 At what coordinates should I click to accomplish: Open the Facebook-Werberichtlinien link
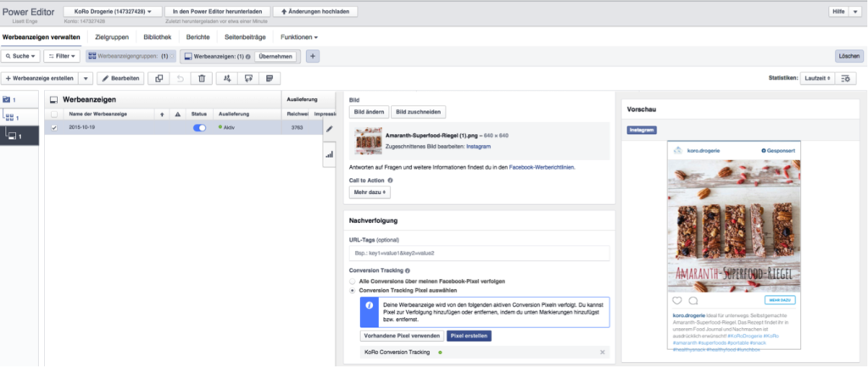point(542,167)
